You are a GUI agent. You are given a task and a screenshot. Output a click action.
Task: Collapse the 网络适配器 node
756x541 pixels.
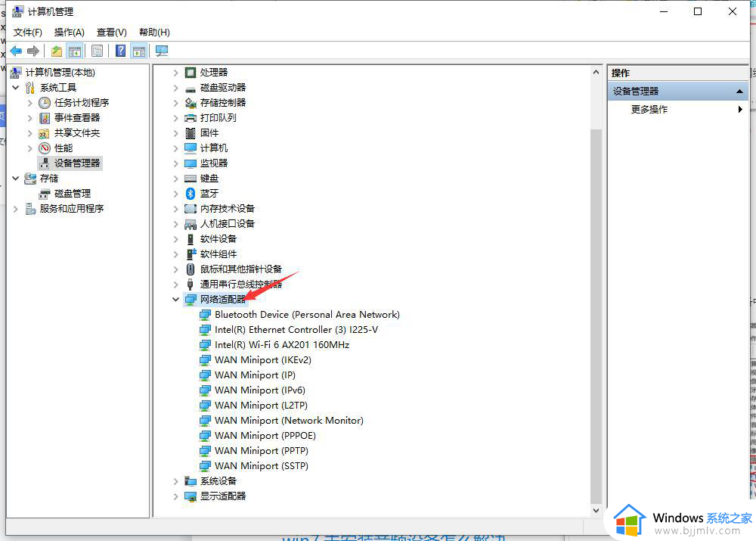175,299
